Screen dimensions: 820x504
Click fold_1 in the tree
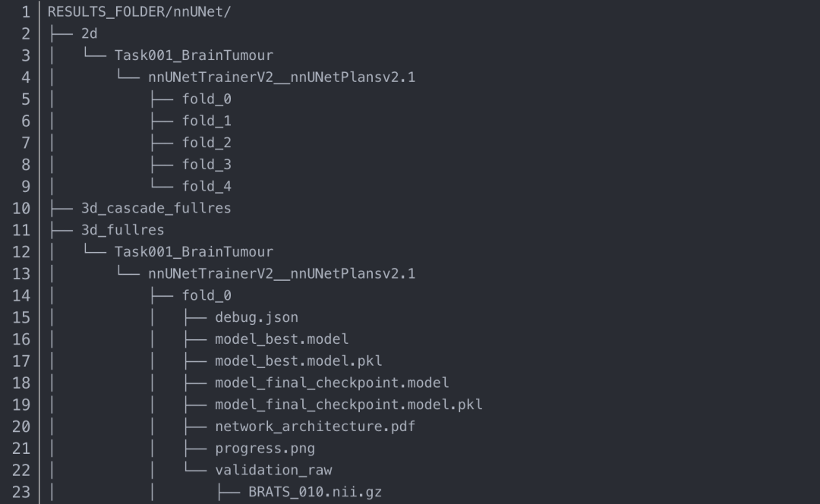[x=207, y=121]
